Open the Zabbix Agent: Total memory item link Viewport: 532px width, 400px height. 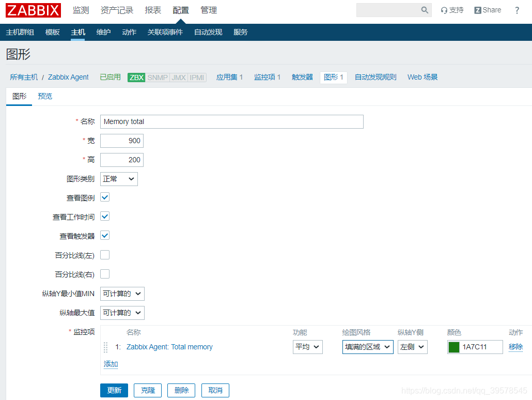point(169,347)
